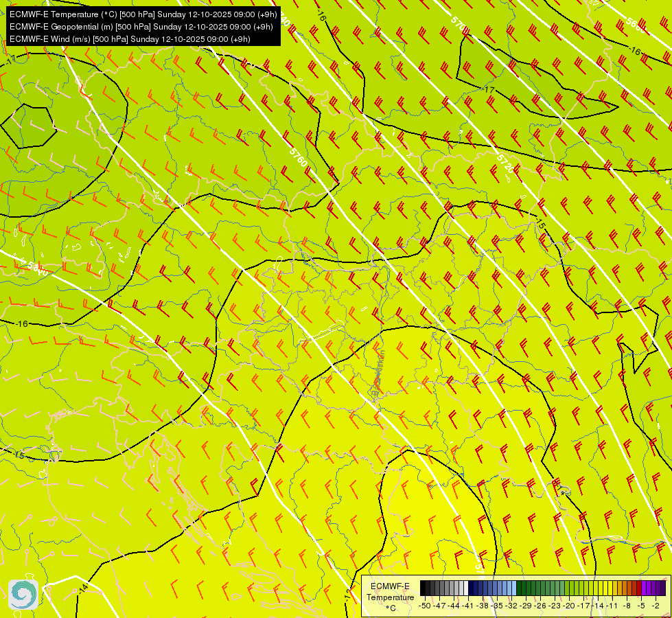
Task: Click the -50 tick label on legend
Action: (425, 606)
